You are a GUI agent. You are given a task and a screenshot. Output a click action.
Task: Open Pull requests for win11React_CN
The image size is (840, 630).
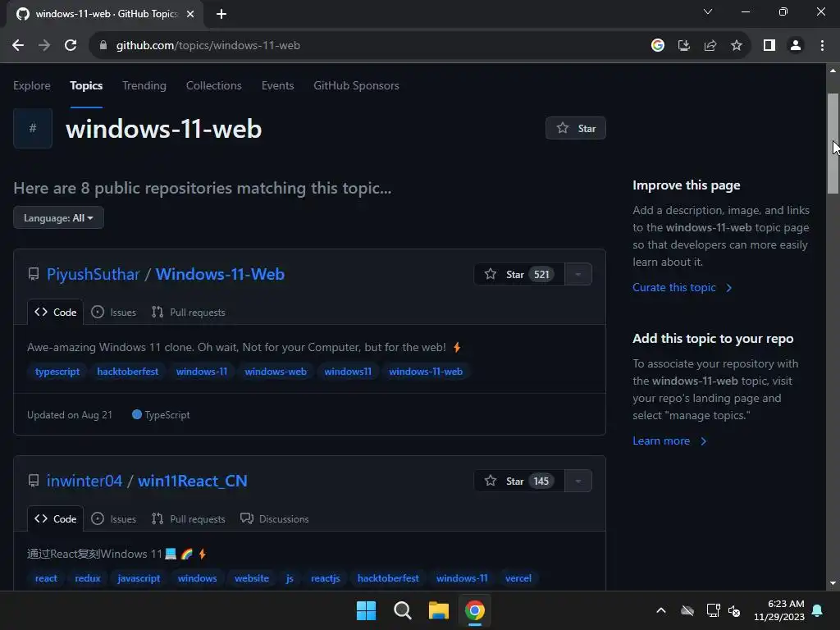coord(188,518)
